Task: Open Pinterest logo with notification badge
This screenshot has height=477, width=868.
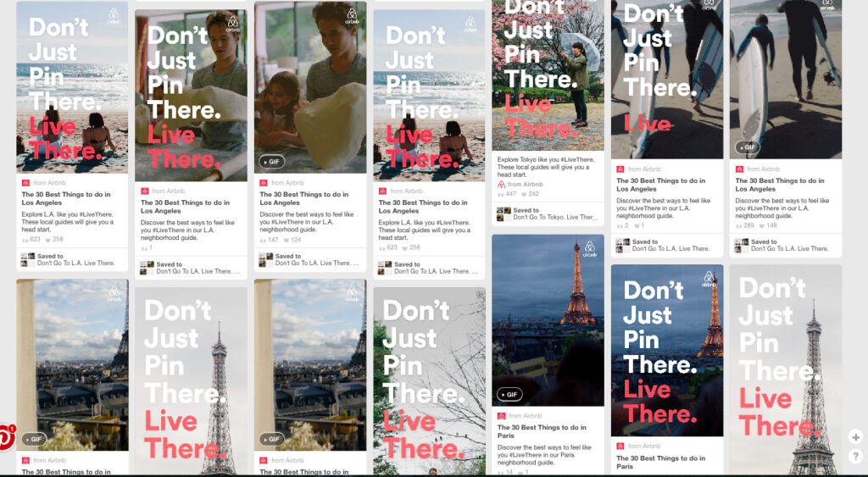Action: click(6, 438)
